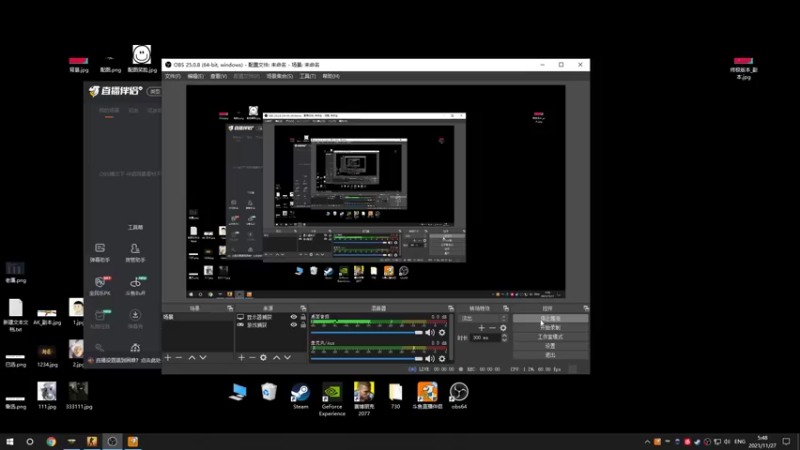Click the 停止推流 button in Controls

tap(550, 318)
